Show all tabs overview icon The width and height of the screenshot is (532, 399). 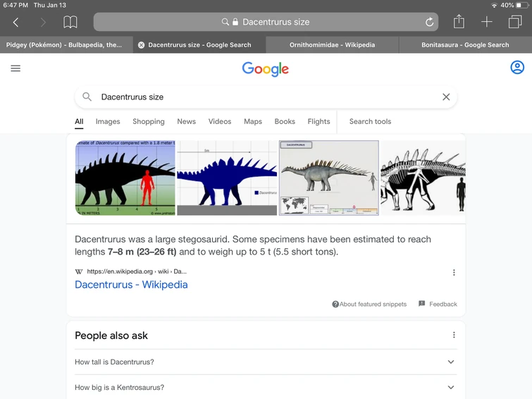click(514, 22)
